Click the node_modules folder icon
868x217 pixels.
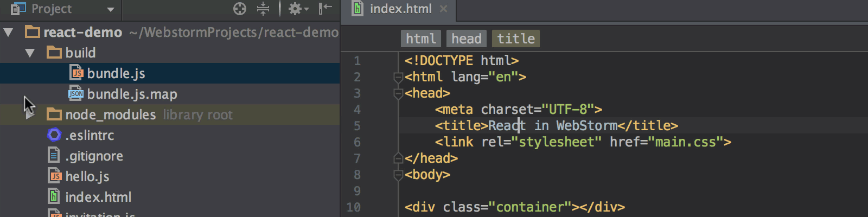tap(54, 114)
